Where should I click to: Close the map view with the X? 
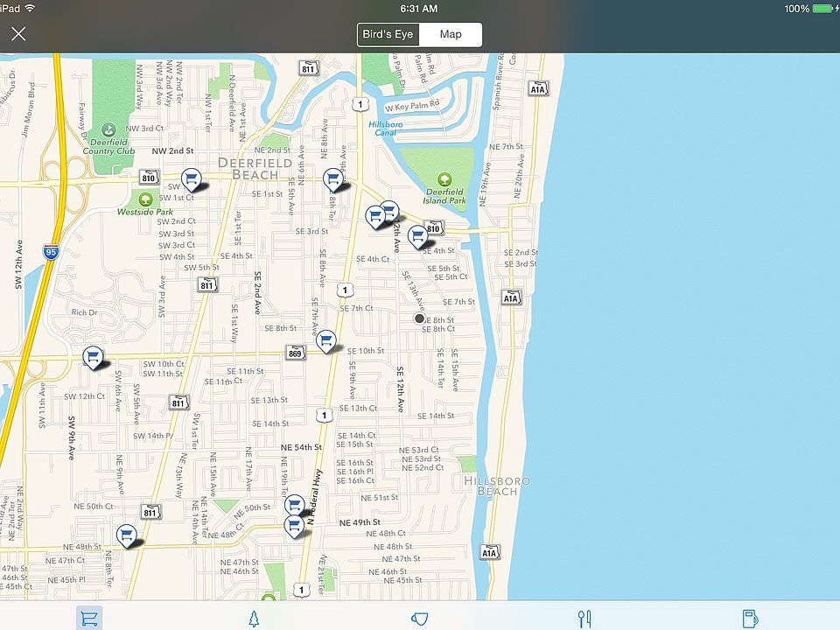click(18, 34)
